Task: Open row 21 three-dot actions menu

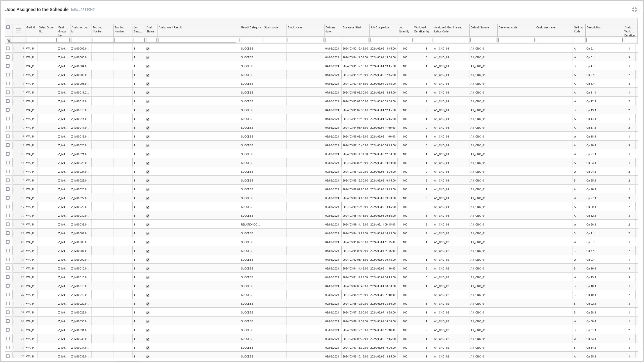Action: pyautogui.click(x=14, y=224)
